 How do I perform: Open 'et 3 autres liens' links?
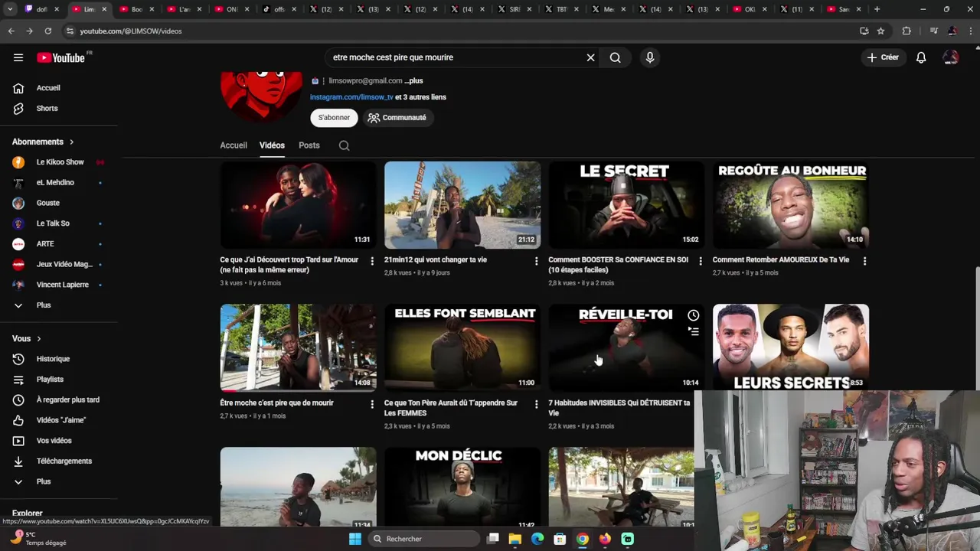pyautogui.click(x=420, y=97)
